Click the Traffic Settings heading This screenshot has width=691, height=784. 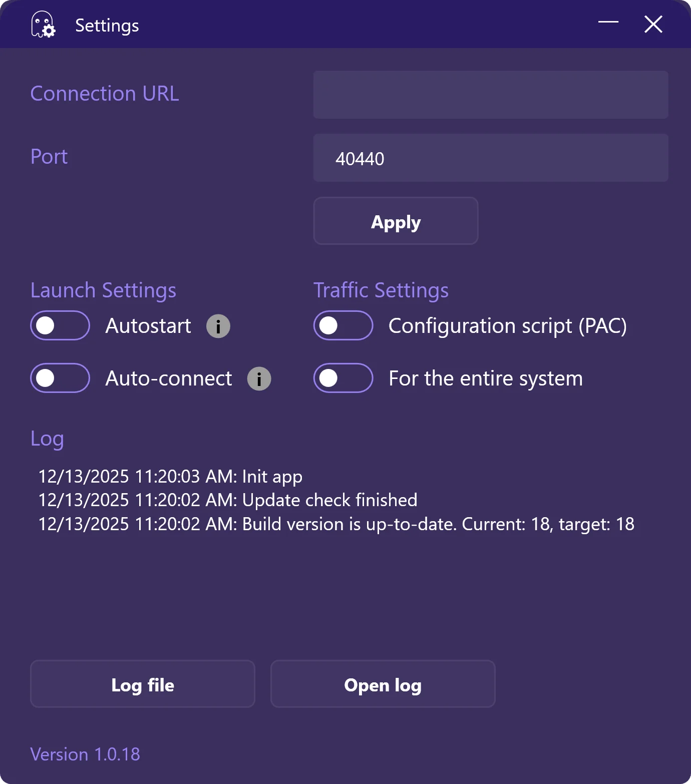(x=381, y=290)
